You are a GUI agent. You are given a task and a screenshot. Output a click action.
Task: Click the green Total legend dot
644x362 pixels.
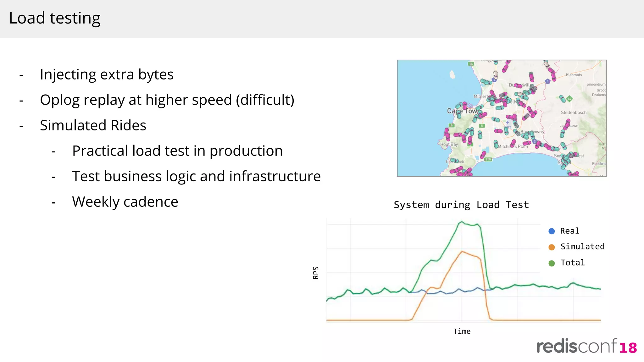(552, 263)
